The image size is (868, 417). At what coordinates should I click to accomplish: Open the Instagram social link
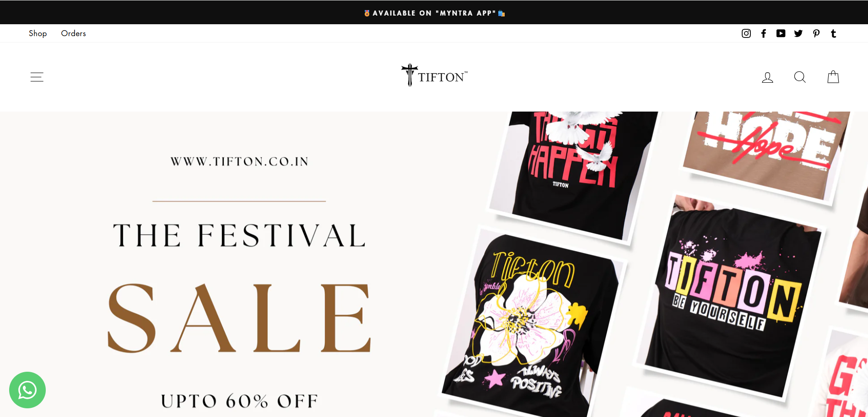[746, 33]
